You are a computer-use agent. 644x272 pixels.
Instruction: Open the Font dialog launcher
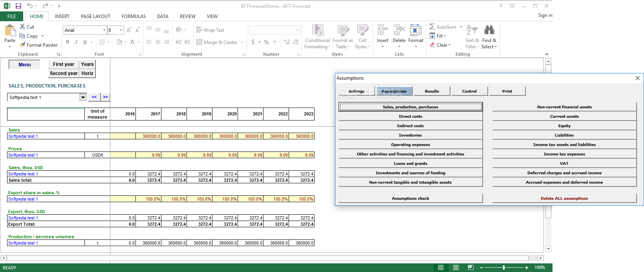coord(140,55)
